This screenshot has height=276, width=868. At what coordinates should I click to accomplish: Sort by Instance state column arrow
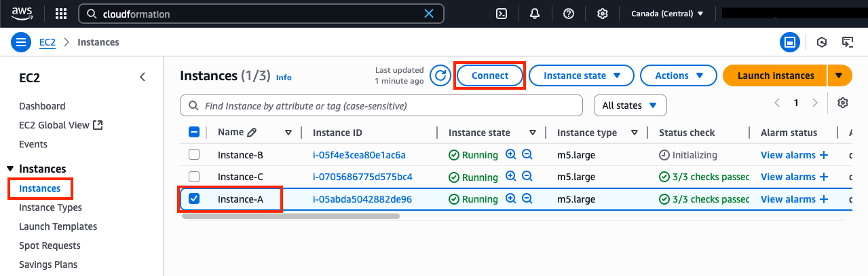(x=533, y=133)
